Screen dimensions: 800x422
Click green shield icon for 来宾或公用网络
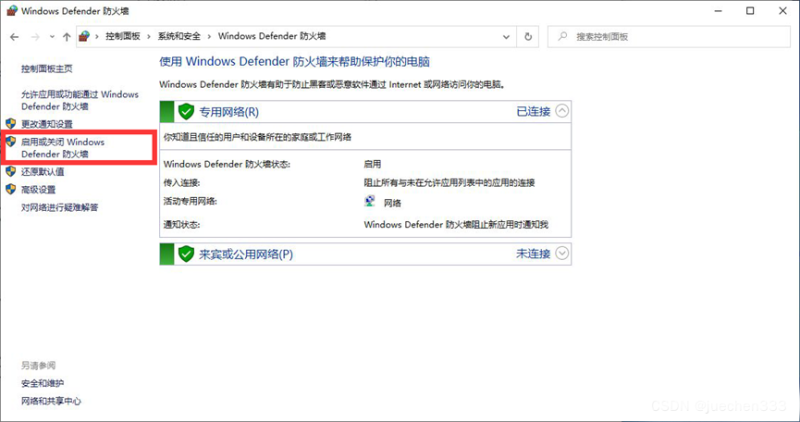point(186,254)
